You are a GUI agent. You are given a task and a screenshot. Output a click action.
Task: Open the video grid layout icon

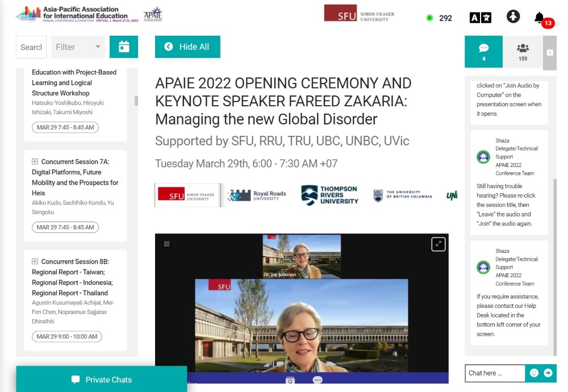coord(166,244)
